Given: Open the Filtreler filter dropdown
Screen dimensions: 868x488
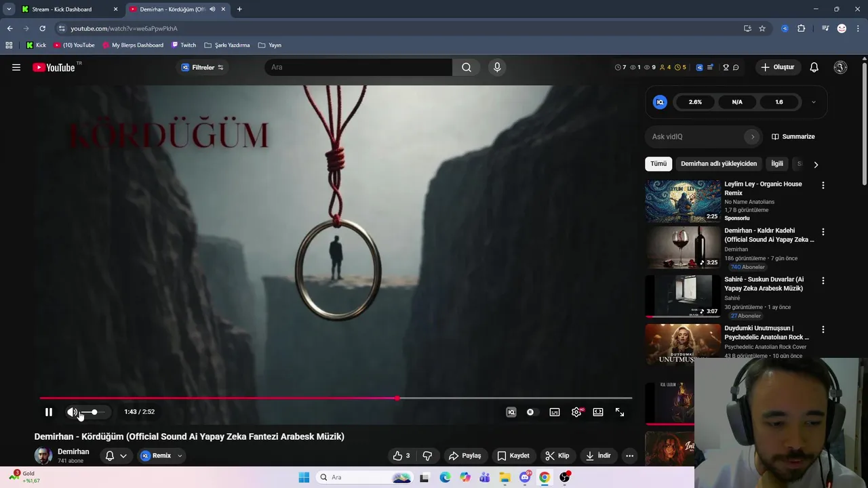Looking at the screenshot, I should pos(202,67).
